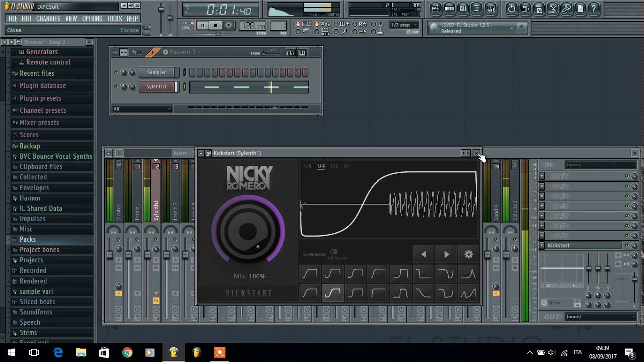This screenshot has height=362, width=644.
Task: Click the Render audio file icon
Action: [x=539, y=8]
